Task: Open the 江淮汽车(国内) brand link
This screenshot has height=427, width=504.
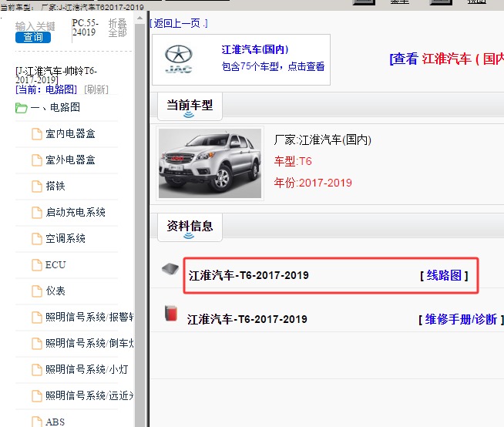Action: tap(255, 50)
